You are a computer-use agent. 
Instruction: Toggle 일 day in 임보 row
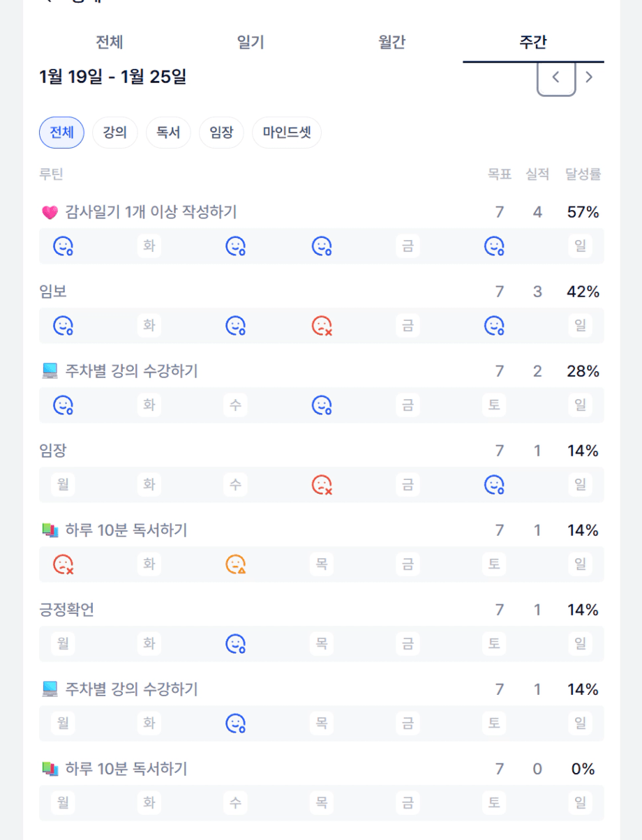point(580,325)
